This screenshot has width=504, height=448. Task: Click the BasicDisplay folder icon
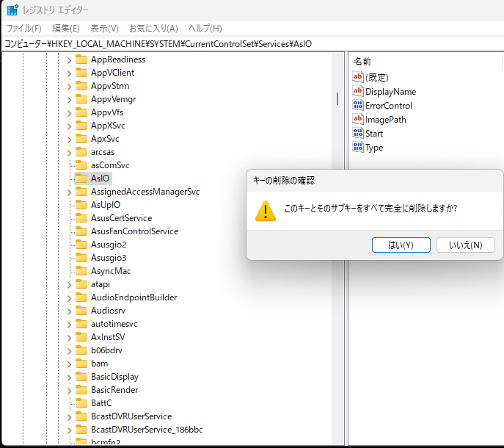[81, 376]
